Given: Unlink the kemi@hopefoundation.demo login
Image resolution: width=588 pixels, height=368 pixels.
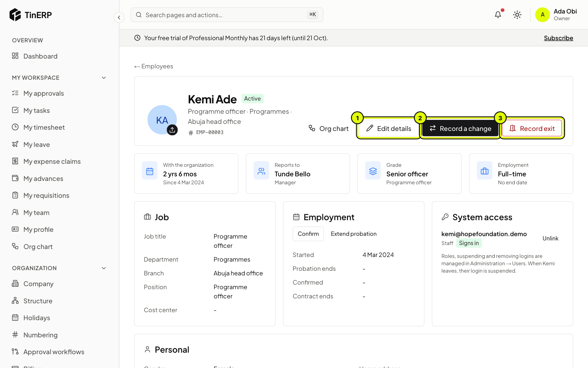Looking at the screenshot, I should point(550,238).
